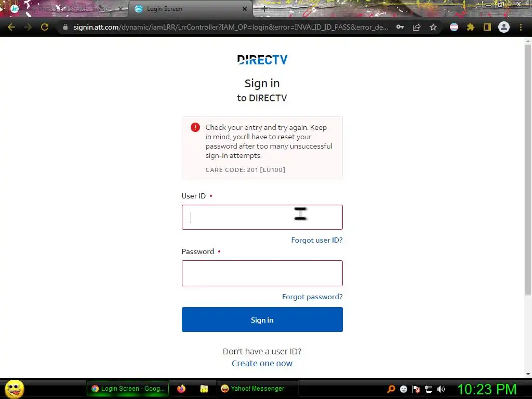Click the scrollbar up arrow

click(x=528, y=41)
